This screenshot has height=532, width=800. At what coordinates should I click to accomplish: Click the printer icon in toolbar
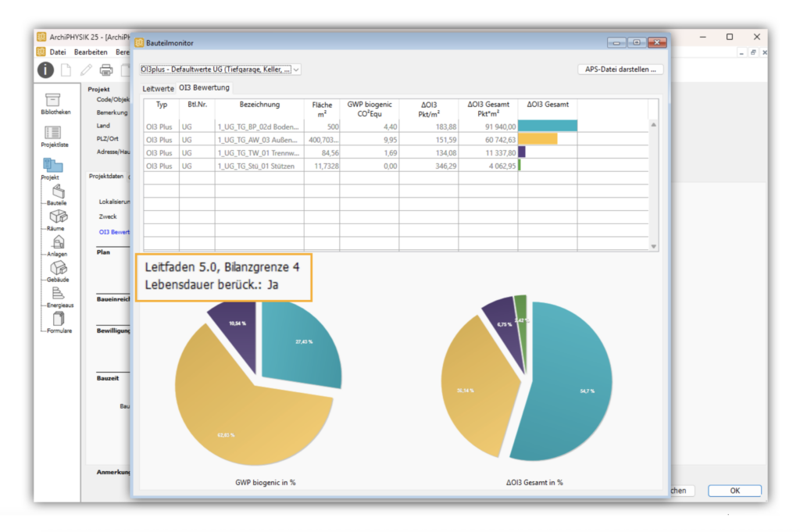[x=106, y=70]
